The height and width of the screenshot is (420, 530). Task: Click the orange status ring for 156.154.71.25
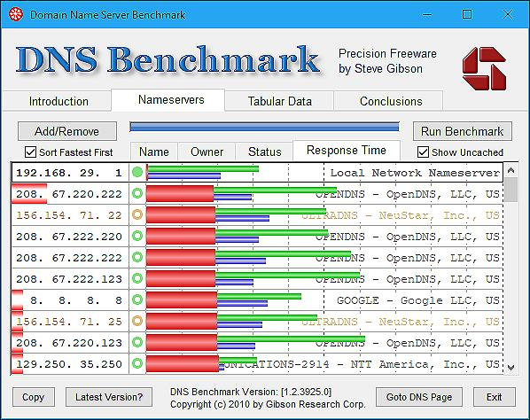pyautogui.click(x=137, y=321)
